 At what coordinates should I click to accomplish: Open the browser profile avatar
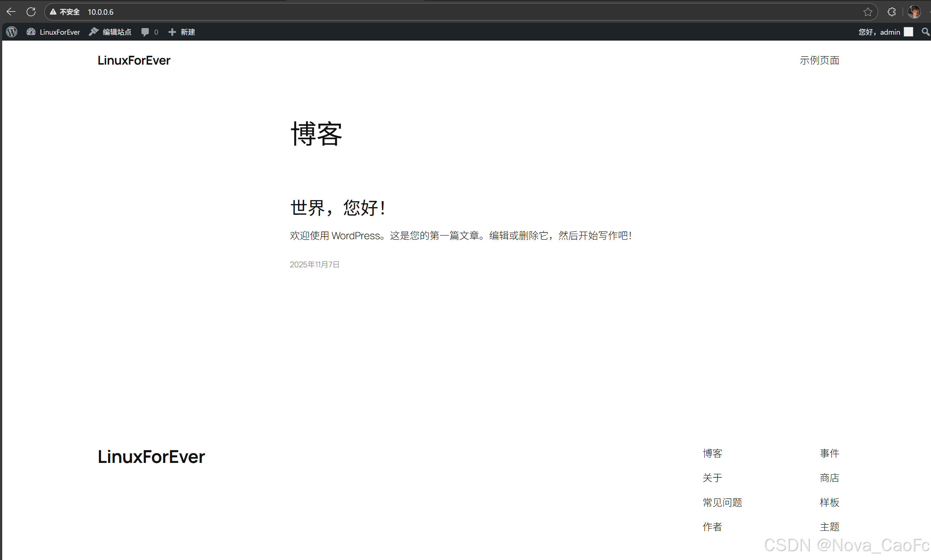pos(914,12)
